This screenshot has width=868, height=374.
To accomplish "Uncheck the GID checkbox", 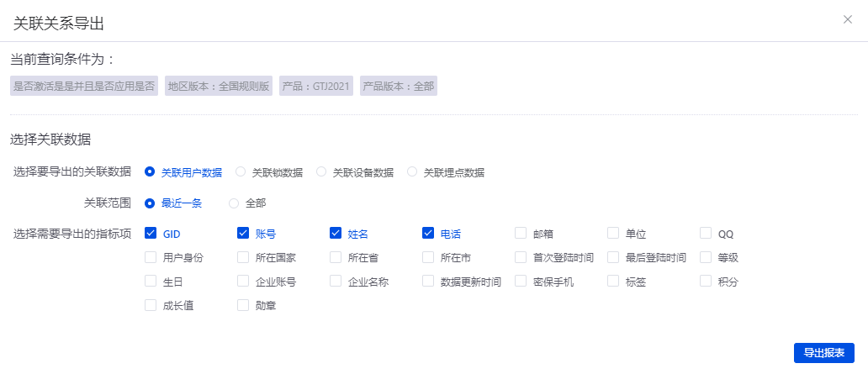I will (151, 233).
